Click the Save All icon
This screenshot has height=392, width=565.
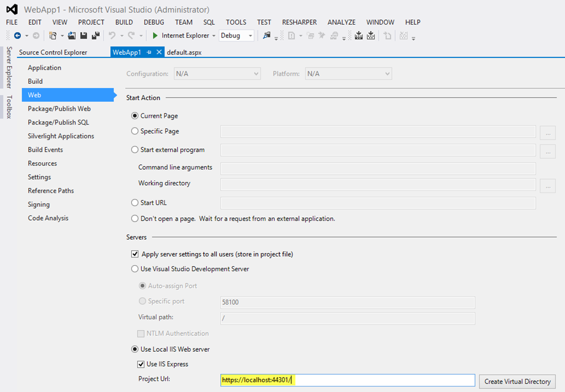(x=95, y=36)
